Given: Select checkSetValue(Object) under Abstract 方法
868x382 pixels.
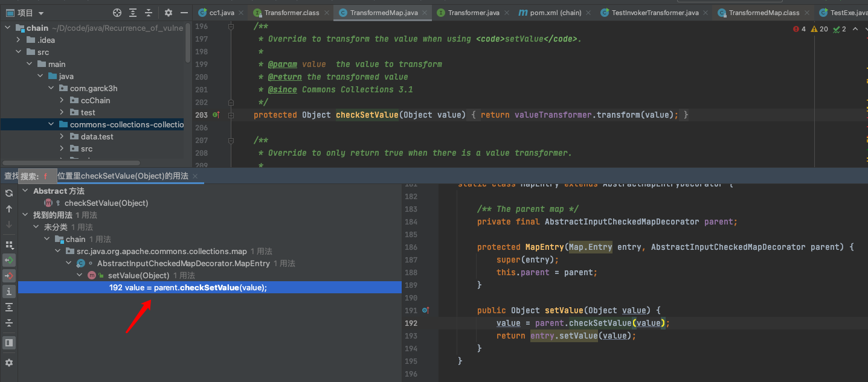Looking at the screenshot, I should click(x=106, y=203).
